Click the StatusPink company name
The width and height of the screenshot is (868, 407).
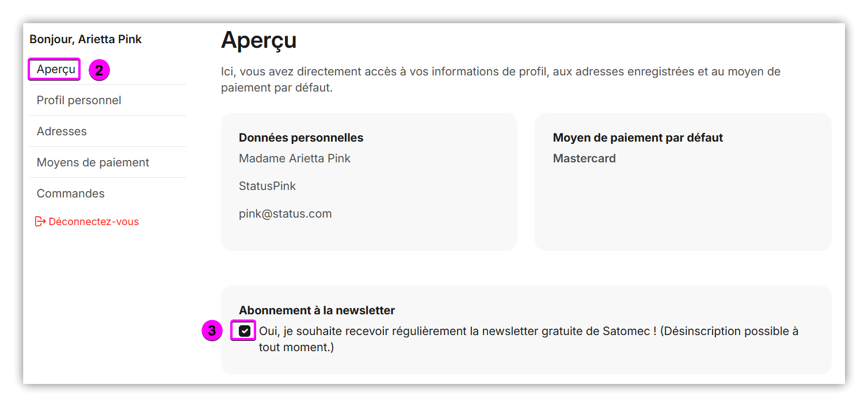click(267, 186)
